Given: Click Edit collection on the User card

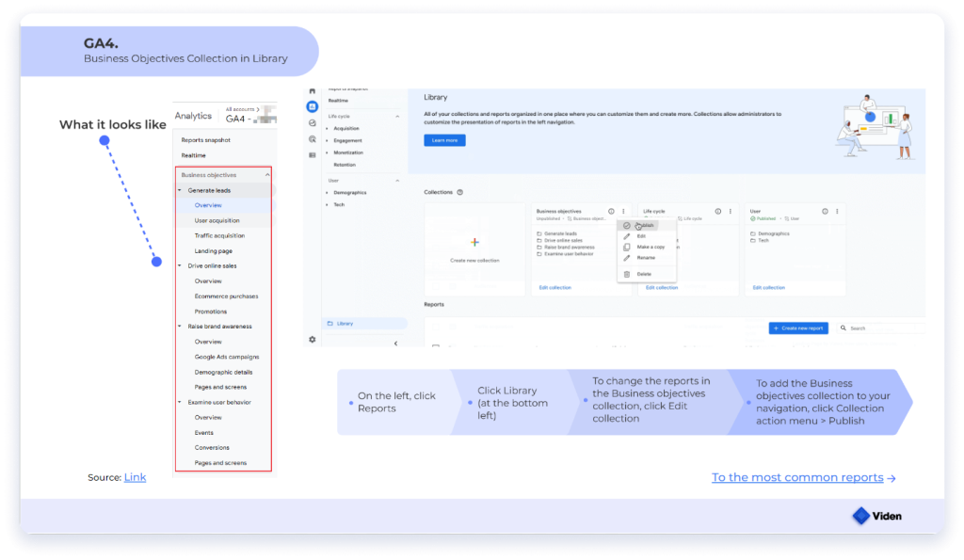Looking at the screenshot, I should point(768,288).
